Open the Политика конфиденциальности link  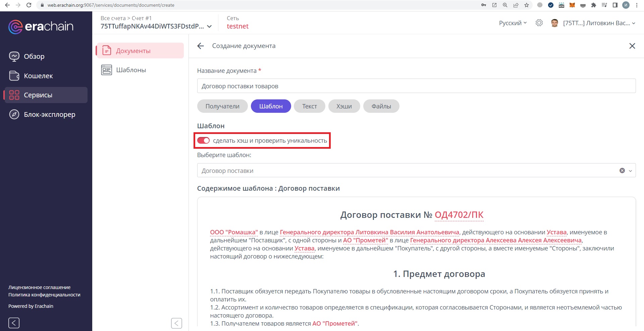(44, 294)
